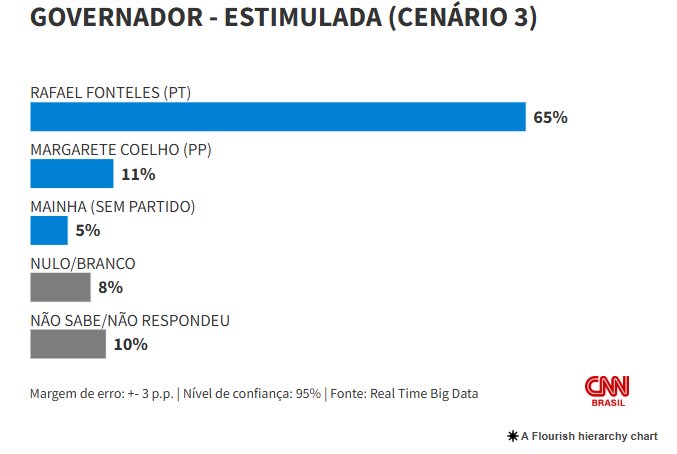677x454 pixels.
Task: Click the 10% value label
Action: tap(130, 345)
